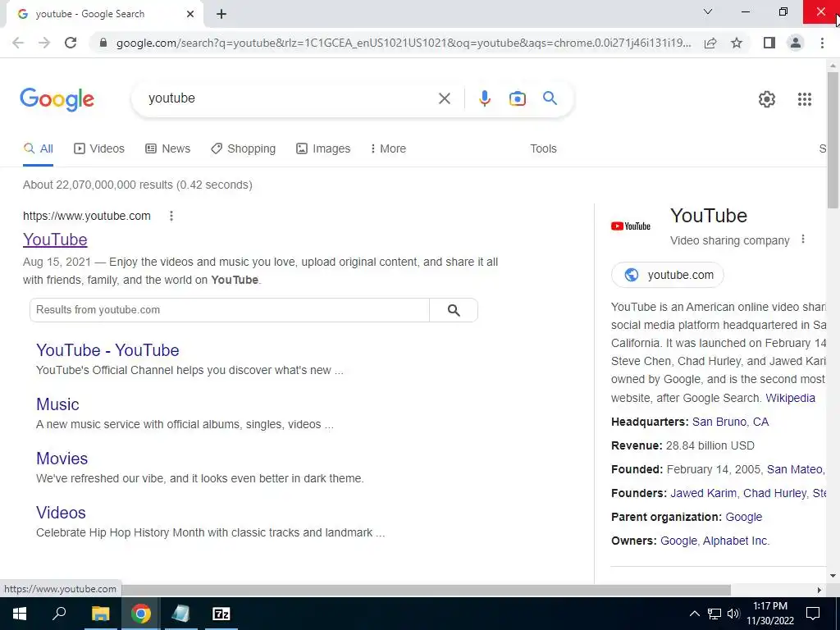Open a new browser tab
840x630 pixels.
221,14
